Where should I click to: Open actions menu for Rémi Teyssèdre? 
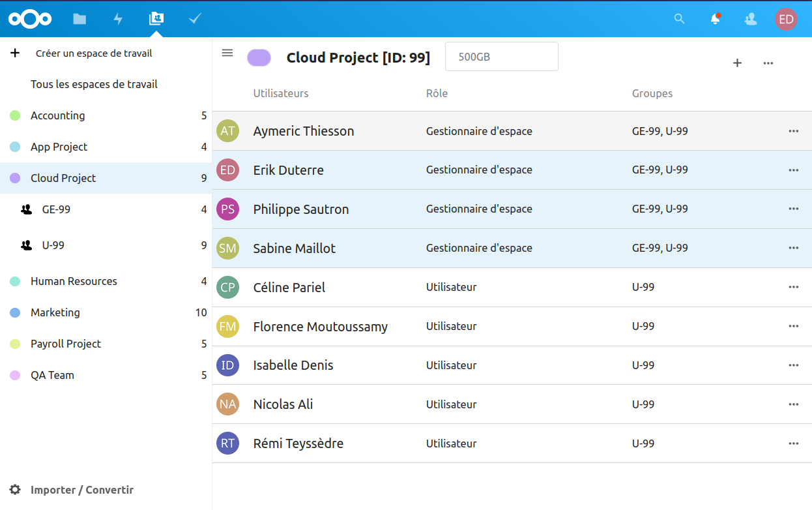[793, 443]
